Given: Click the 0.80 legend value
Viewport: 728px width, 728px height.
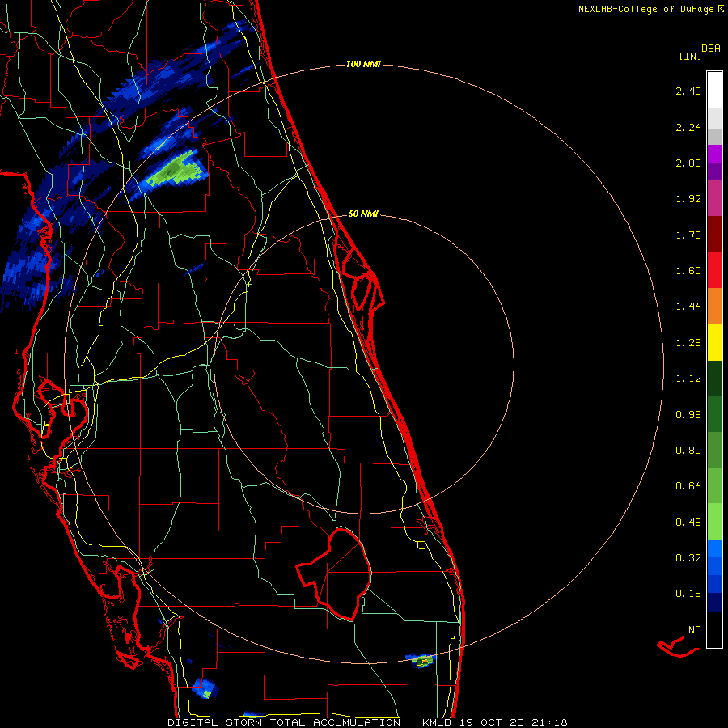Looking at the screenshot, I should point(688,451).
